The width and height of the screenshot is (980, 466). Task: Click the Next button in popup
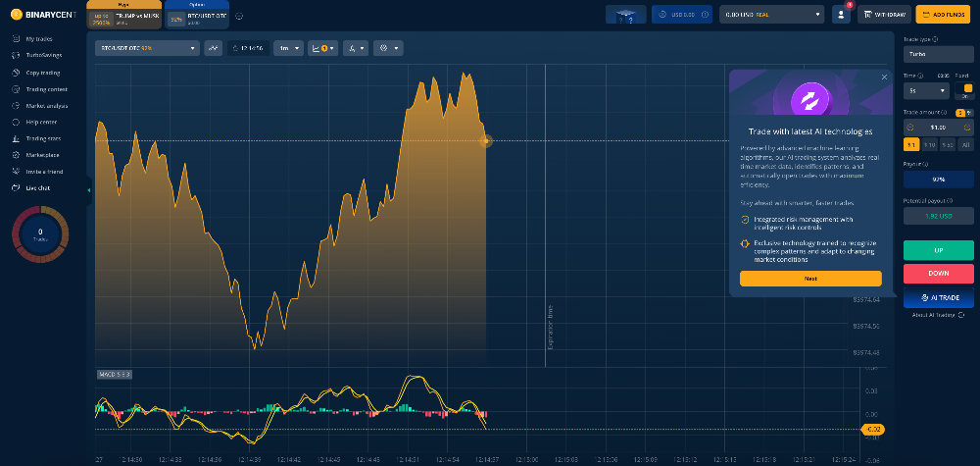point(810,279)
